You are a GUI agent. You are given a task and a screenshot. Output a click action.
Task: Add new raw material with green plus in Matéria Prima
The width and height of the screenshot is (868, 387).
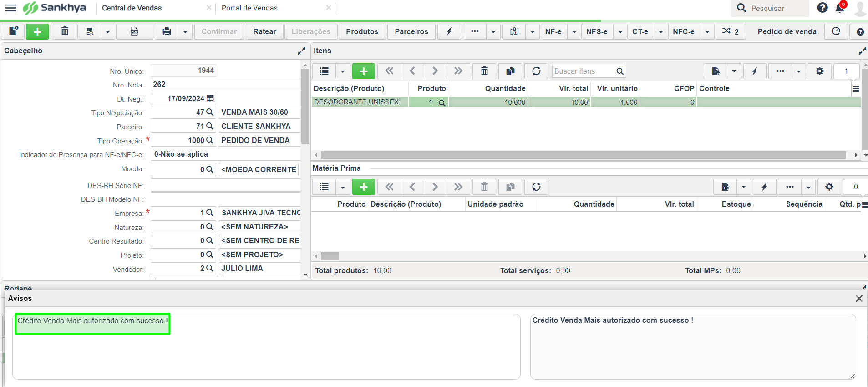364,187
